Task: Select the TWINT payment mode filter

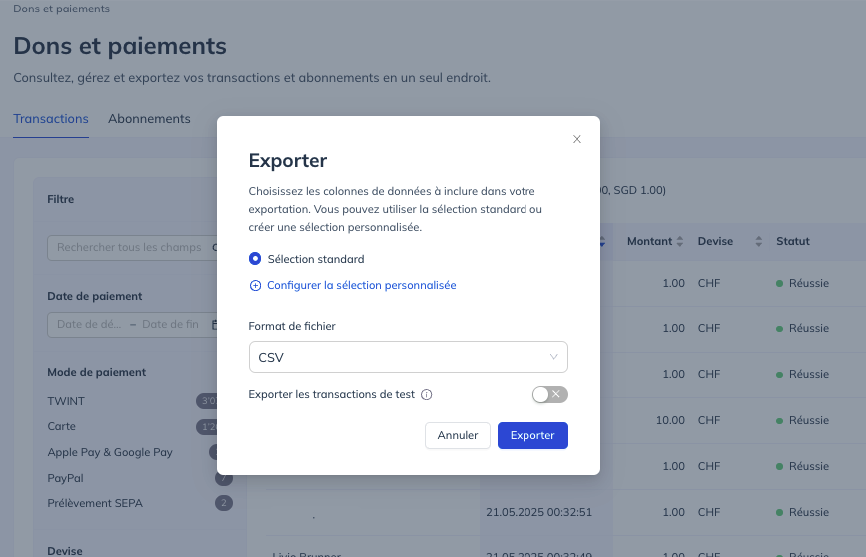Action: point(66,401)
